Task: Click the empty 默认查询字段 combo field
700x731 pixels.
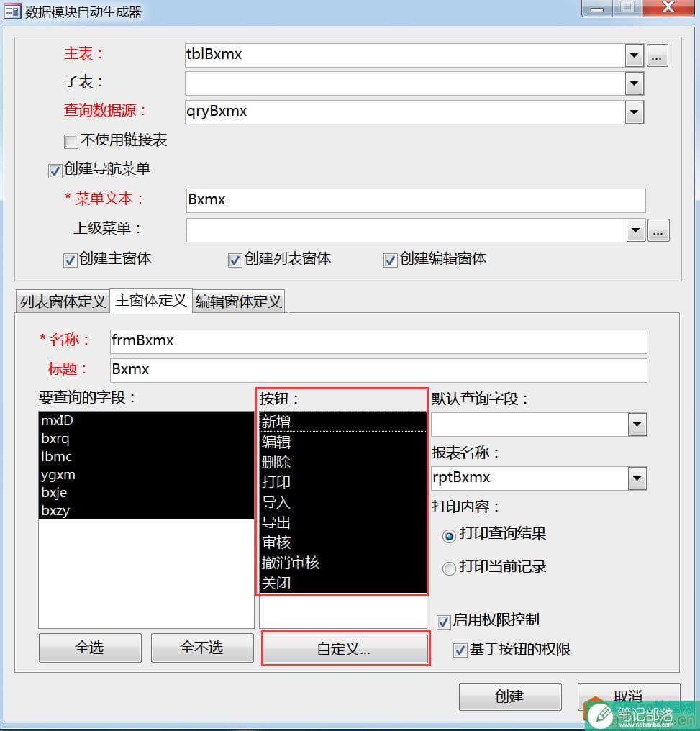Action: [x=529, y=424]
